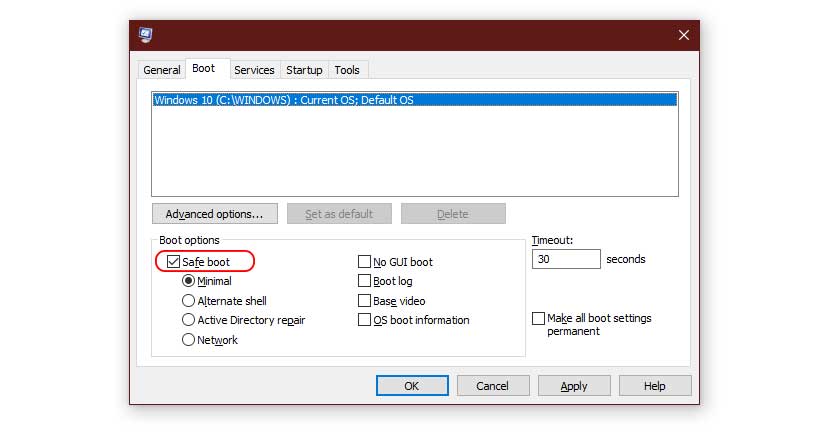This screenshot has width=835, height=438.
Task: Choose the Alternate shell option
Action: click(188, 301)
